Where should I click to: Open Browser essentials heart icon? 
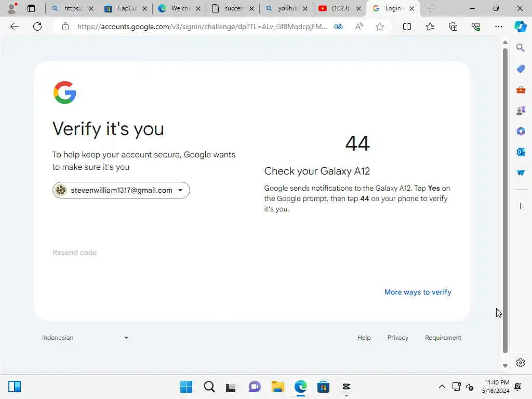click(476, 26)
